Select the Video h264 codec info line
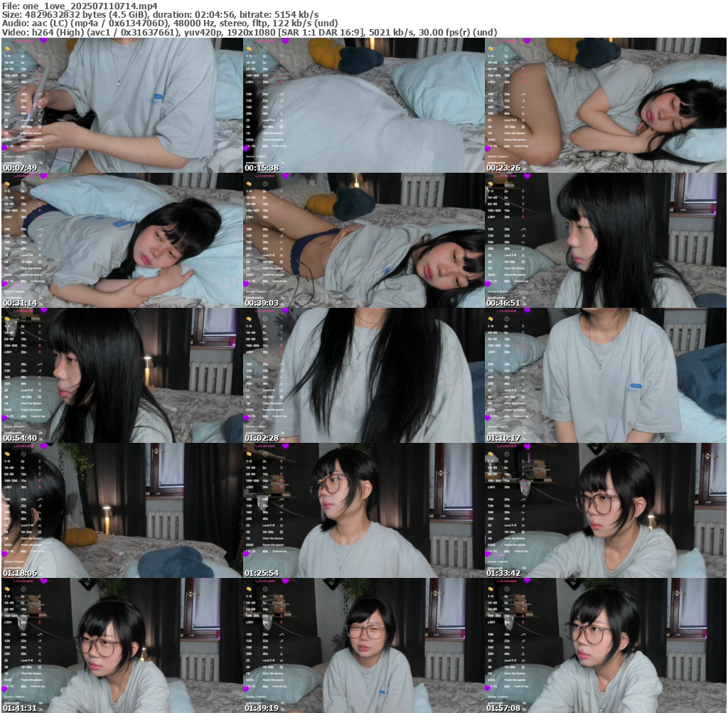The width and height of the screenshot is (728, 713). [x=250, y=33]
